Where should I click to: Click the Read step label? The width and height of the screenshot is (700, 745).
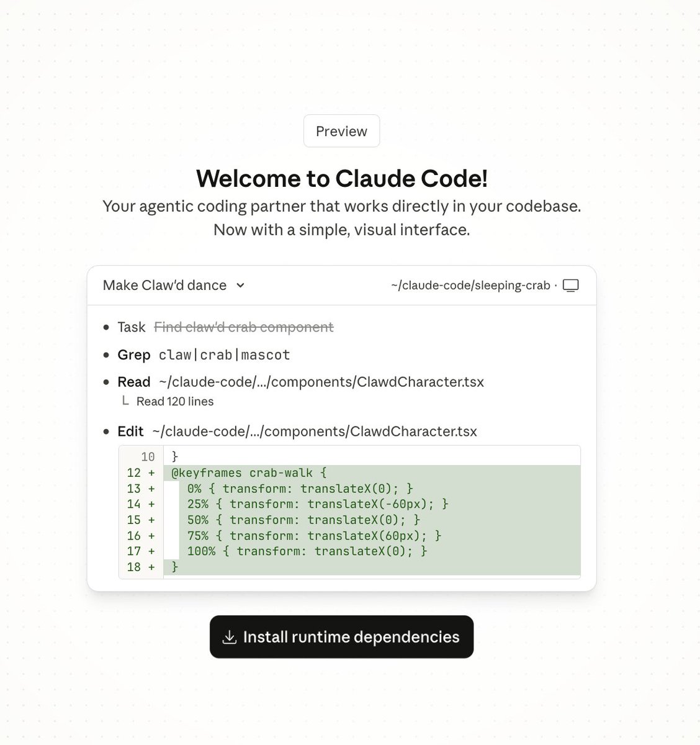pyautogui.click(x=134, y=382)
